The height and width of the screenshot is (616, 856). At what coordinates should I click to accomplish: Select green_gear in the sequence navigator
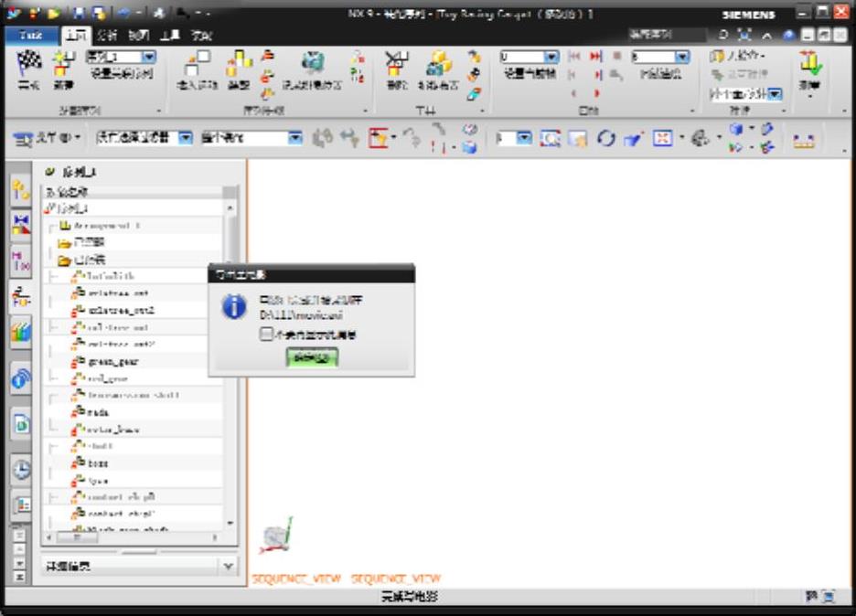(113, 362)
